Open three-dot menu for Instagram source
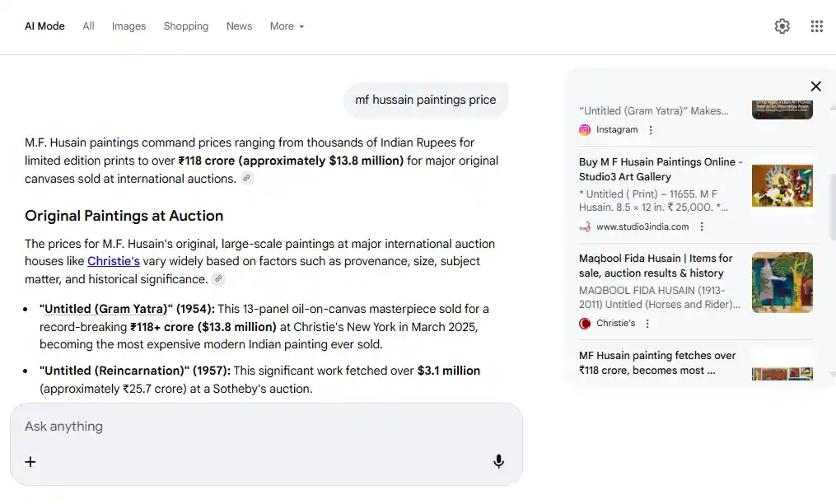This screenshot has height=504, width=836. click(x=651, y=130)
